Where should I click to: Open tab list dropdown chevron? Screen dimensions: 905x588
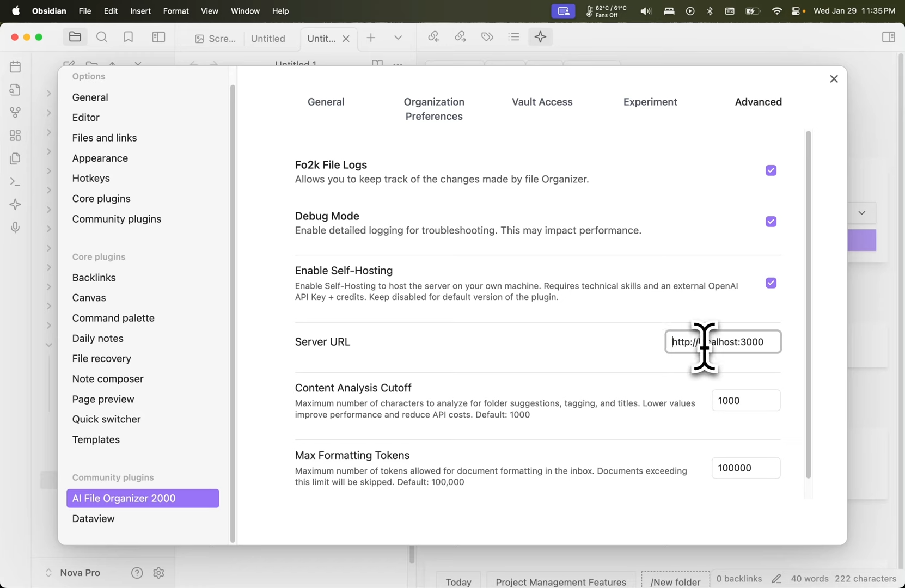pyautogui.click(x=398, y=38)
